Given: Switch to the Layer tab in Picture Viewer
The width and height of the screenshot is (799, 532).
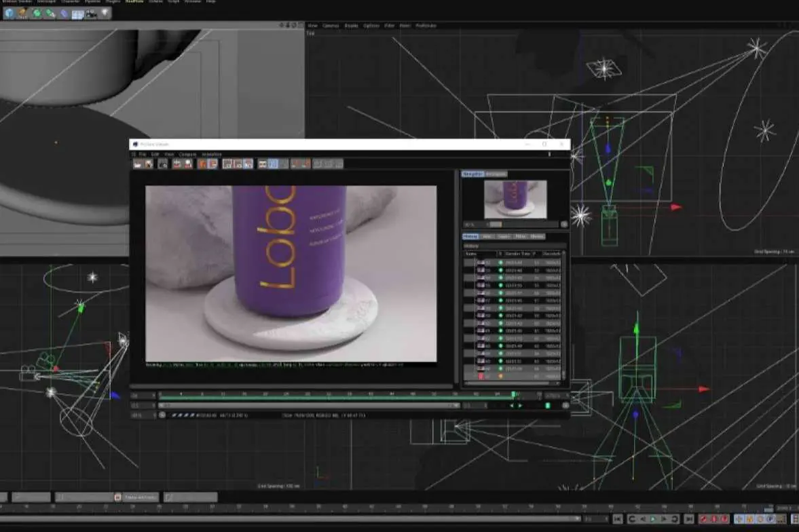Looking at the screenshot, I should pos(504,236).
